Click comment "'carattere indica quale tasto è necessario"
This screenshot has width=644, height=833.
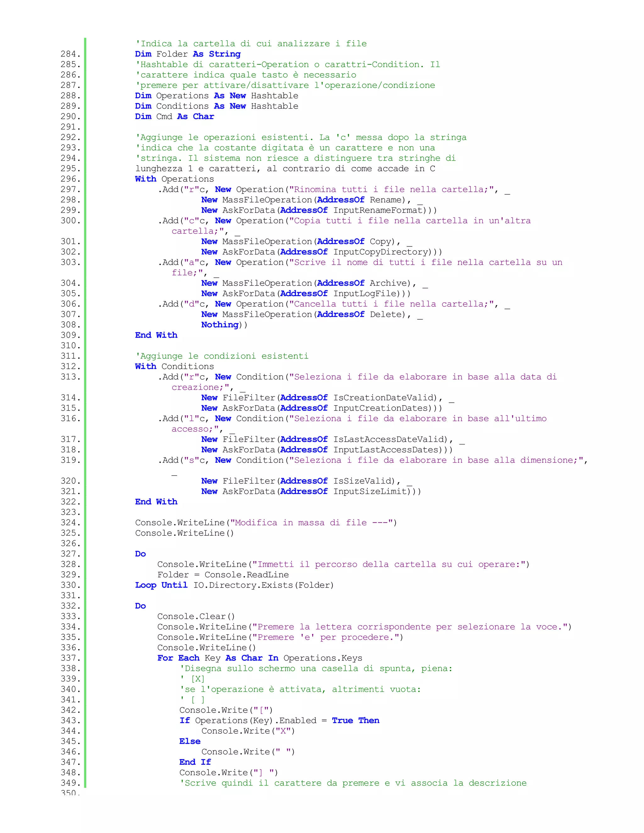[x=246, y=75]
